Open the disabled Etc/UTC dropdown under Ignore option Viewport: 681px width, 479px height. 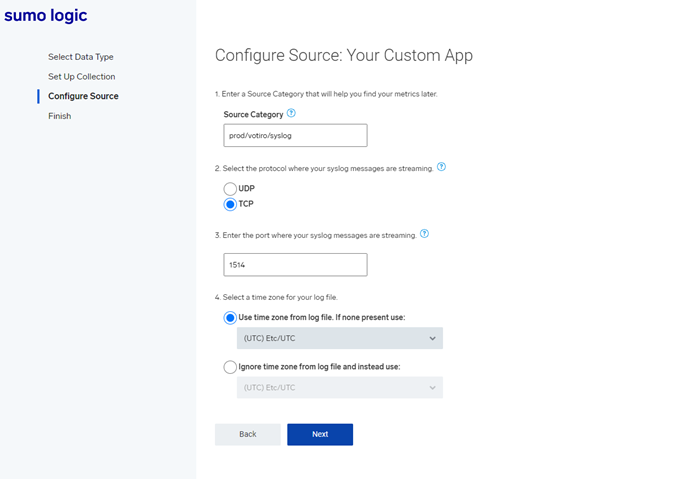(340, 387)
